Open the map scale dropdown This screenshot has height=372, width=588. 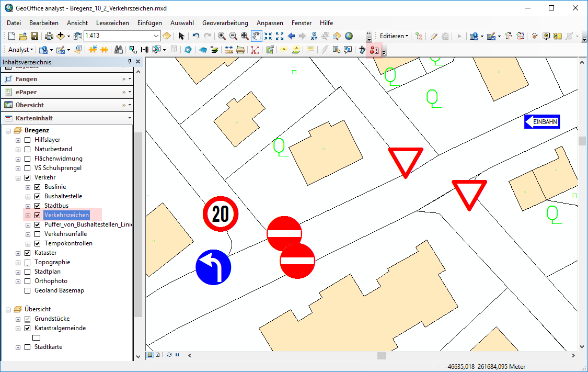pyautogui.click(x=156, y=36)
